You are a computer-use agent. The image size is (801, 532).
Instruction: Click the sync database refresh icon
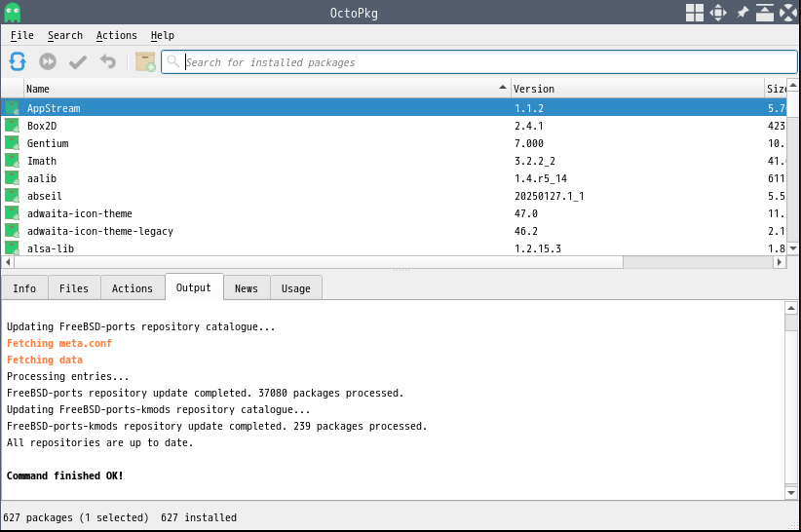(x=18, y=61)
